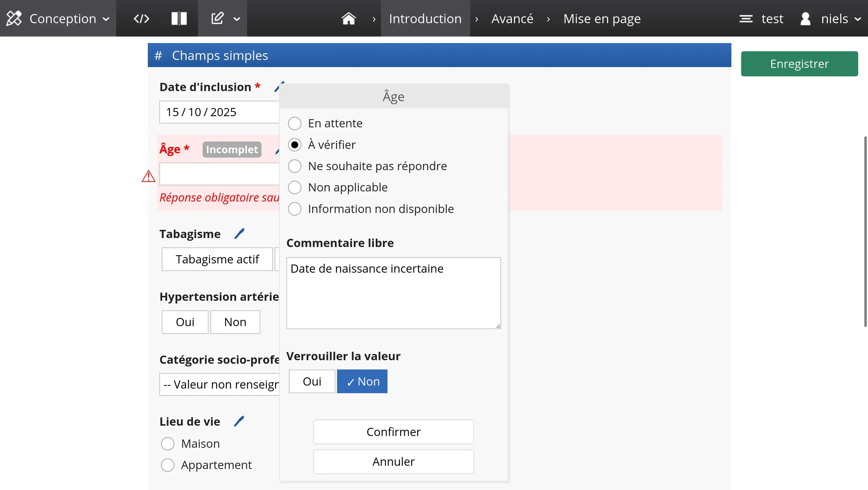Click the edit form pencil-square icon
This screenshot has height=490, width=868.
[218, 19]
